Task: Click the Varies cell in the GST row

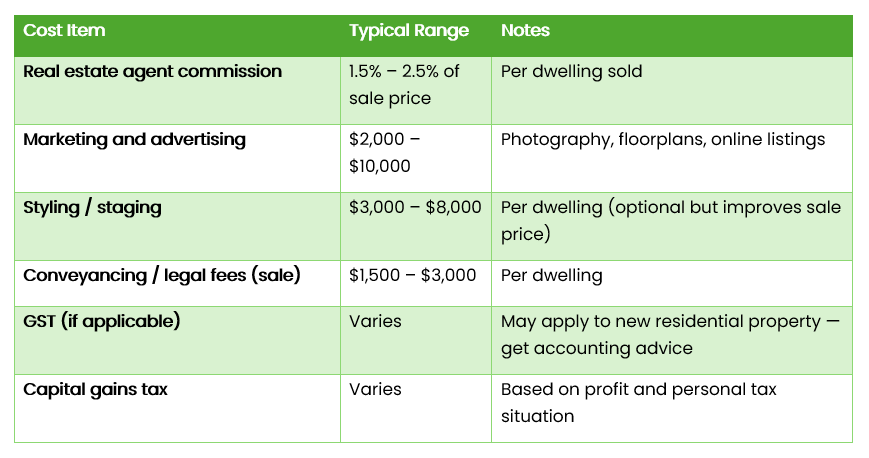Action: coord(375,322)
